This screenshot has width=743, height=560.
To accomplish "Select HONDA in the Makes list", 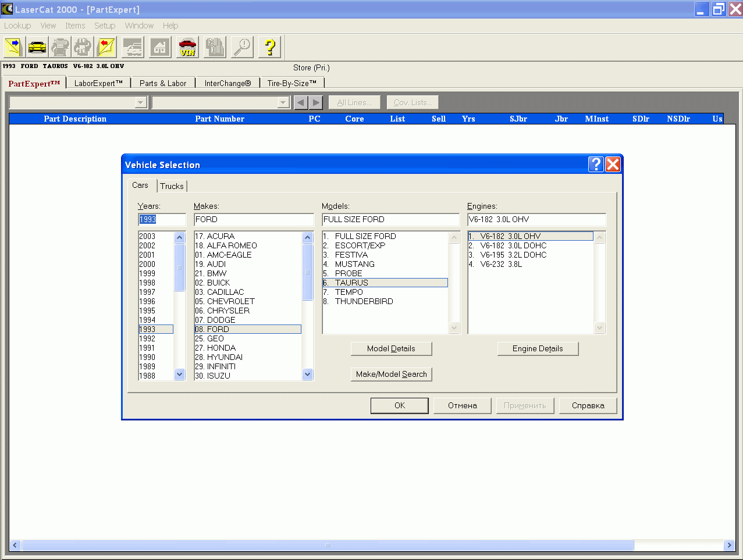I will point(248,348).
